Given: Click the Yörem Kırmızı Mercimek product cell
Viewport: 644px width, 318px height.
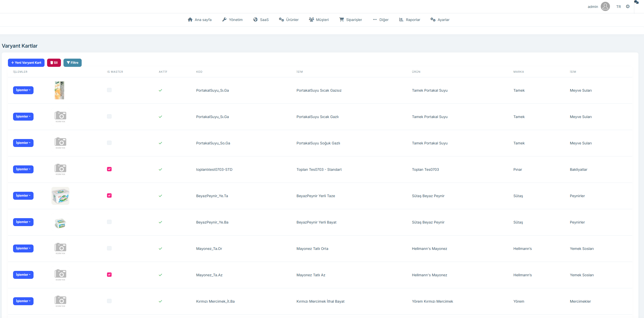Looking at the screenshot, I should pos(433,301).
